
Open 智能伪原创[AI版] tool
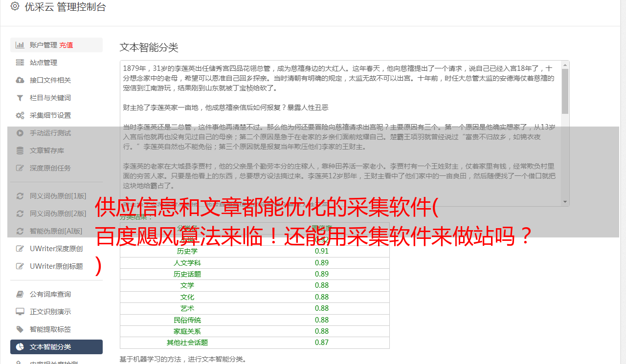(56, 231)
